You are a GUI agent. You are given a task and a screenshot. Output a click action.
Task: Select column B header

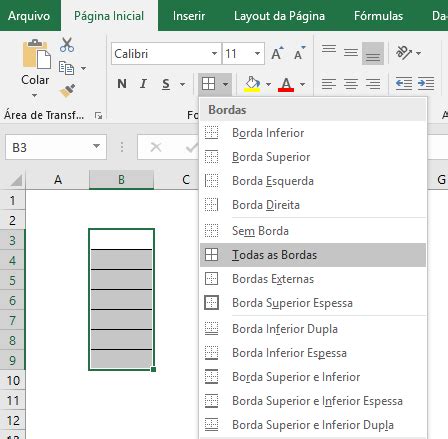[121, 180]
